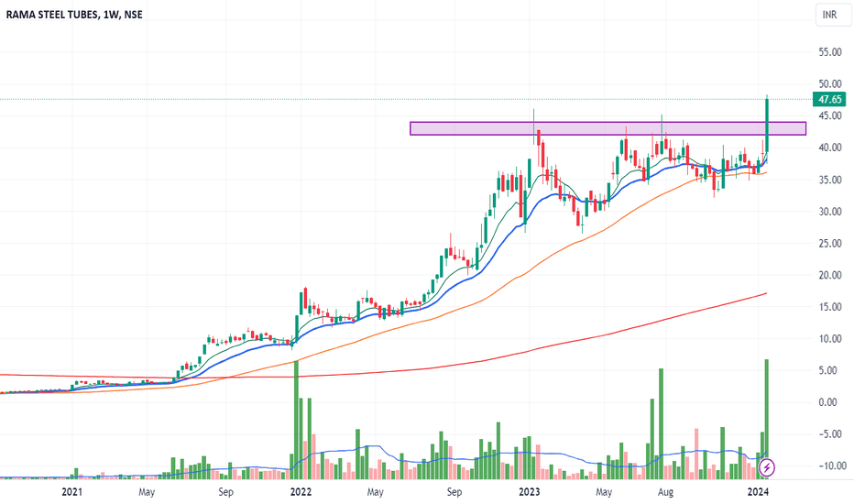Click the 0.00 price axis label
This screenshot has width=854, height=504.
[827, 402]
